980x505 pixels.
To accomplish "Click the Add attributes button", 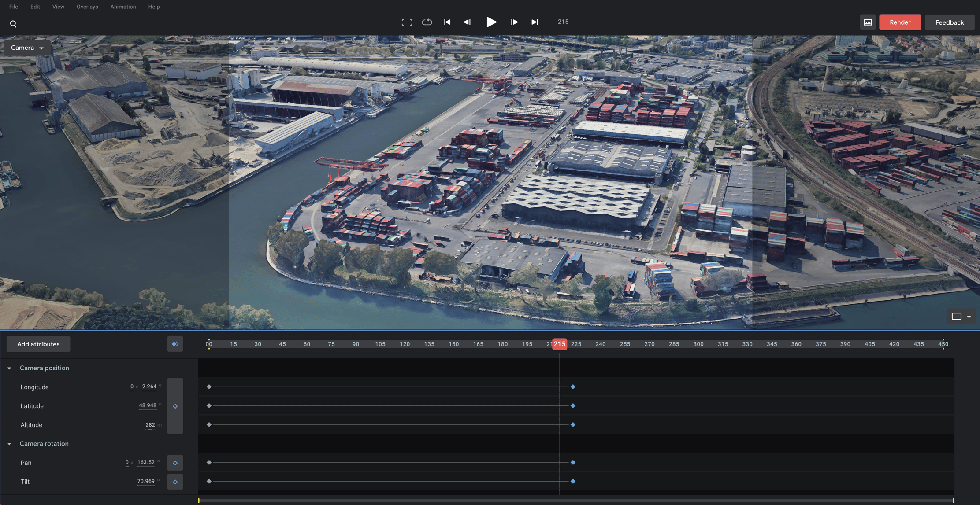I will [x=38, y=344].
